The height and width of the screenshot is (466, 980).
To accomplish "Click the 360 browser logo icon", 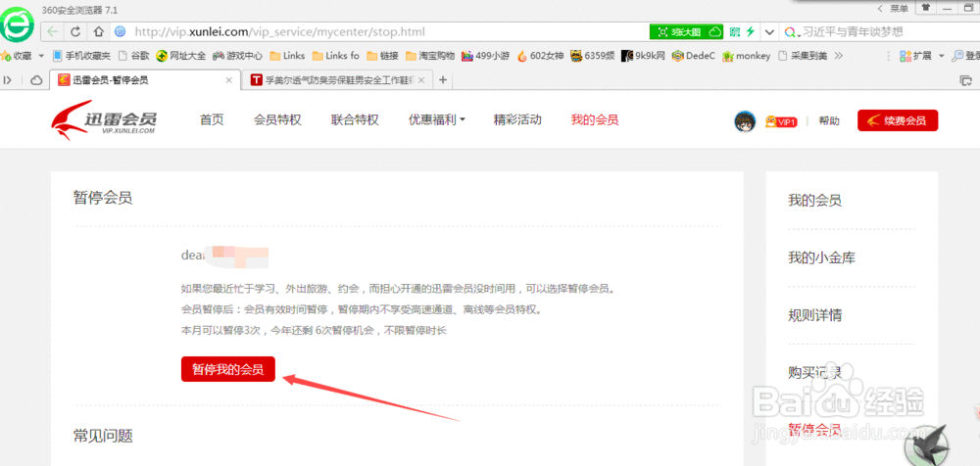I will [x=19, y=24].
